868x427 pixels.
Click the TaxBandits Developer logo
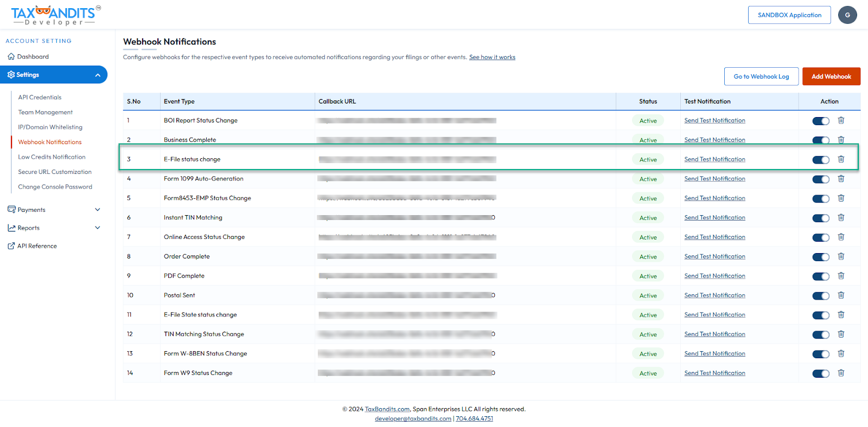point(55,15)
